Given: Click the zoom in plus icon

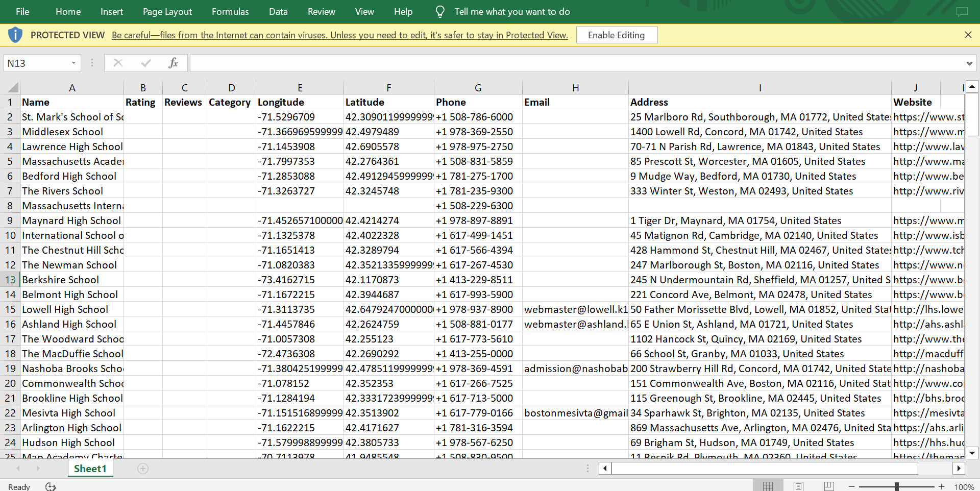Looking at the screenshot, I should pos(942,486).
